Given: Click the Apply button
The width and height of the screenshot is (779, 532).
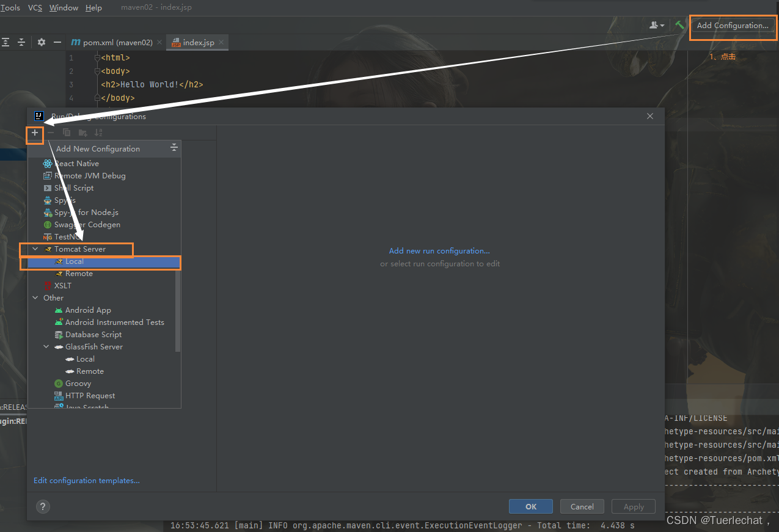Looking at the screenshot, I should point(634,506).
